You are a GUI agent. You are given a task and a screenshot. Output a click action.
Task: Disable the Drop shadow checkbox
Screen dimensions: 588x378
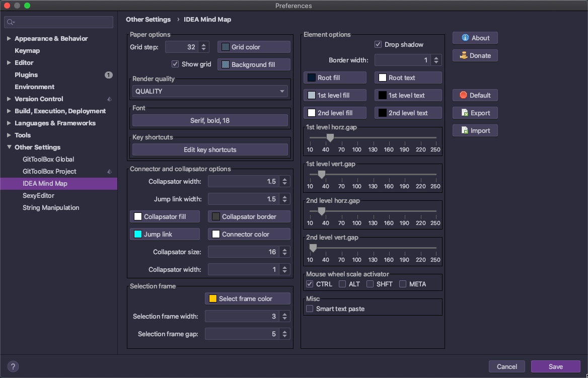click(x=378, y=45)
